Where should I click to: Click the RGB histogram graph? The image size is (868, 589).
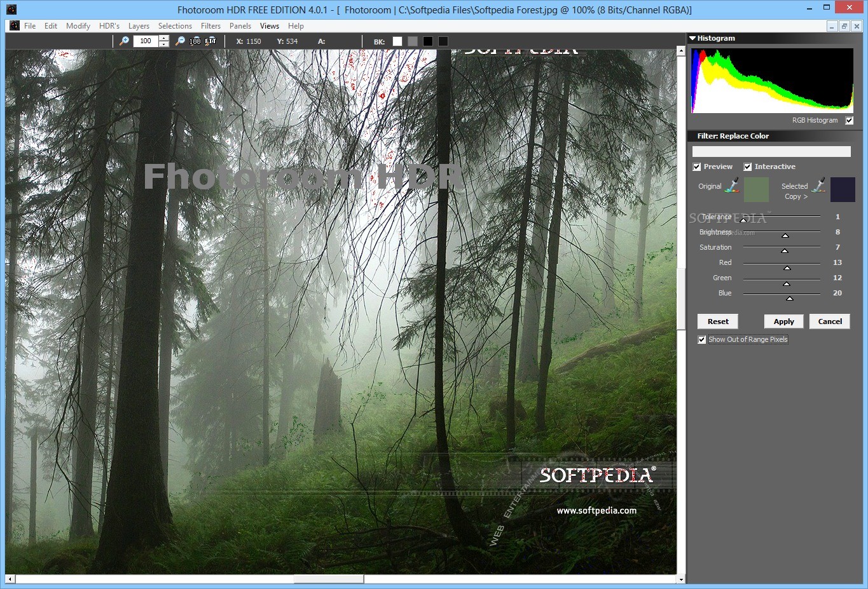(x=772, y=81)
